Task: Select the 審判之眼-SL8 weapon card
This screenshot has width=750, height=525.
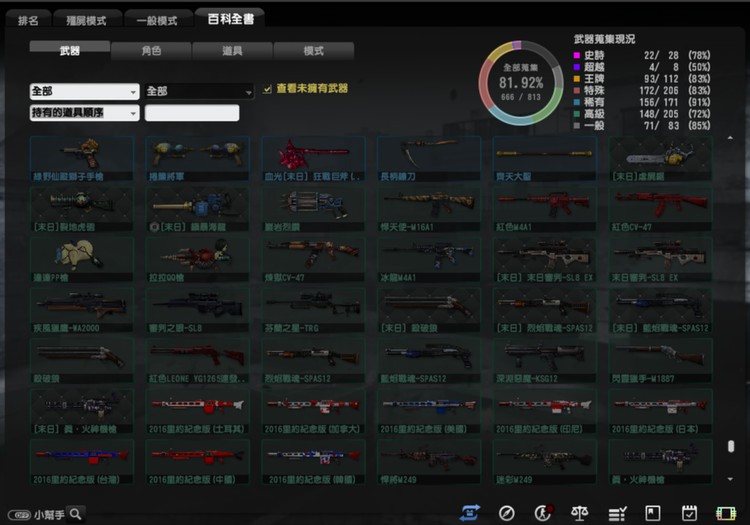Action: point(198,311)
